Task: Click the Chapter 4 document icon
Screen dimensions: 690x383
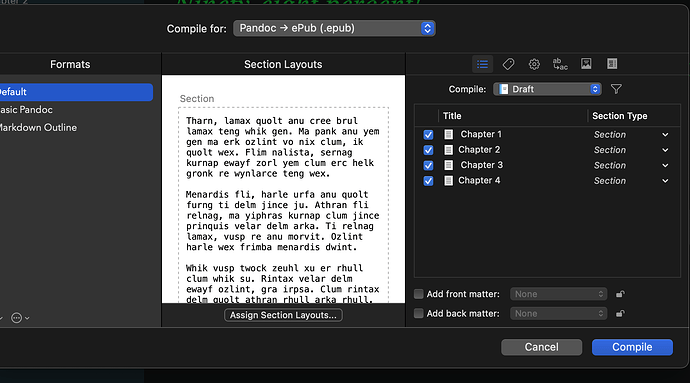Action: (448, 180)
